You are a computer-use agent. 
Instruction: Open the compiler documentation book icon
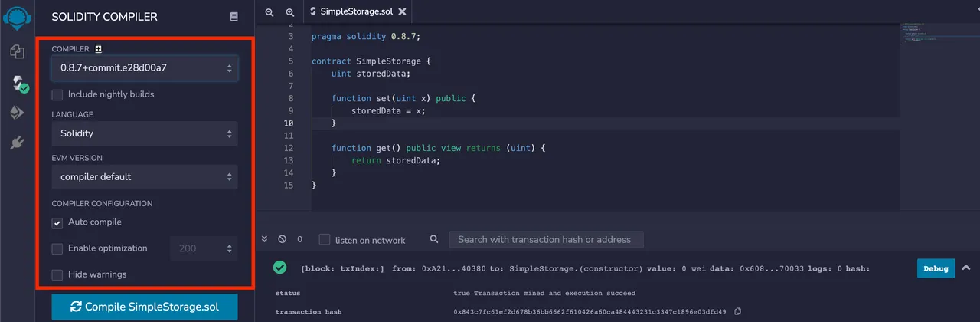tap(234, 17)
